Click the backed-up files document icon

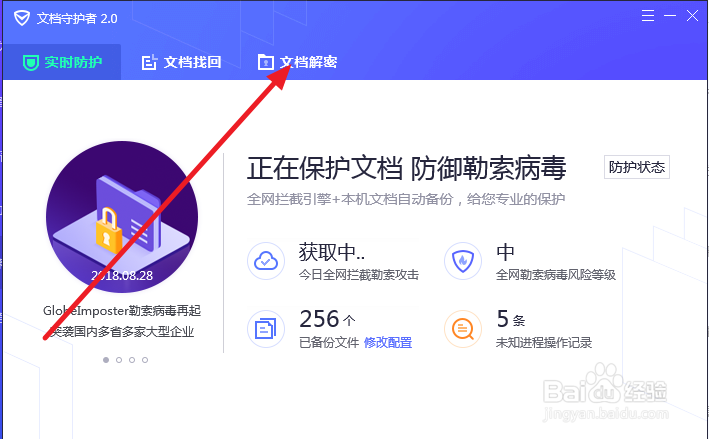(x=266, y=329)
